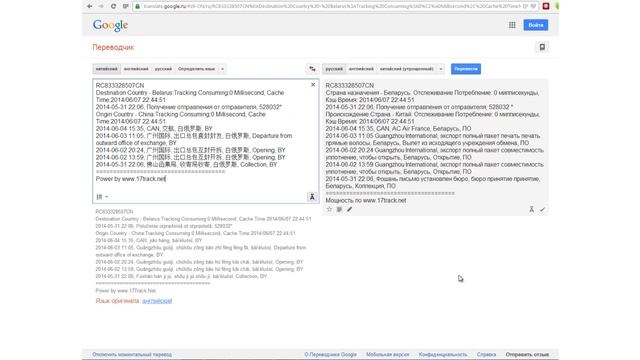640x360 pixels.
Task: Select русский as source language
Action: click(163, 69)
